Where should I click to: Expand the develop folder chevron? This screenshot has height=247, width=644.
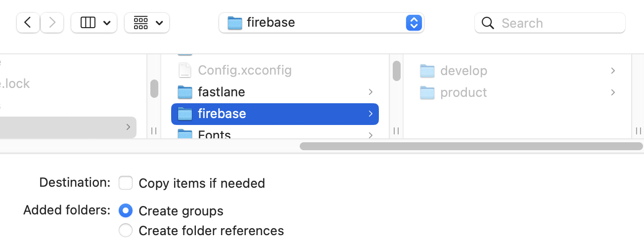[x=613, y=71]
